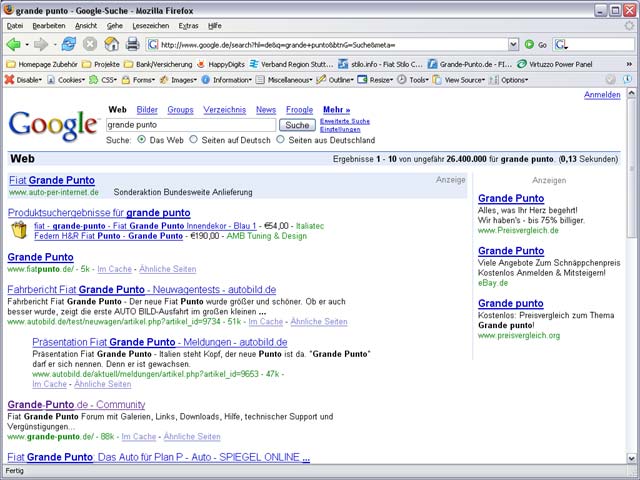Click the green Back arrow button
The height and width of the screenshot is (480, 640).
coord(14,44)
